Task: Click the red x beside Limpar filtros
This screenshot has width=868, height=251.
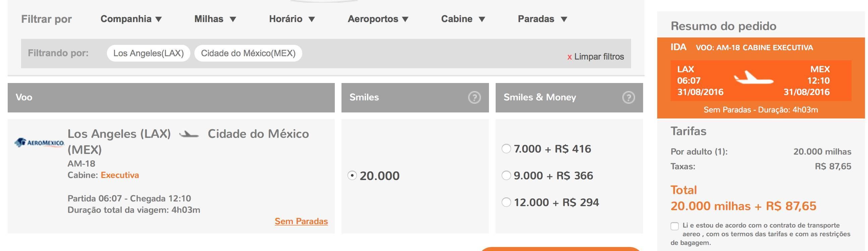Action: click(569, 57)
